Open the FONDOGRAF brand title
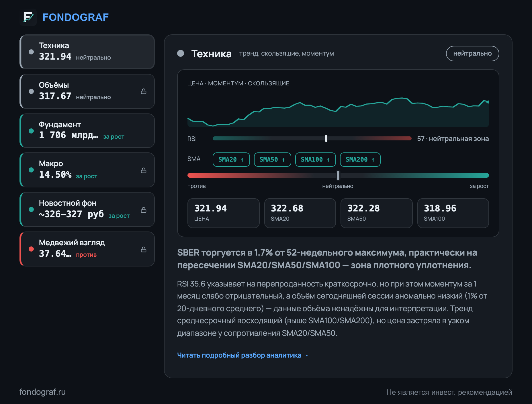 pos(75,17)
